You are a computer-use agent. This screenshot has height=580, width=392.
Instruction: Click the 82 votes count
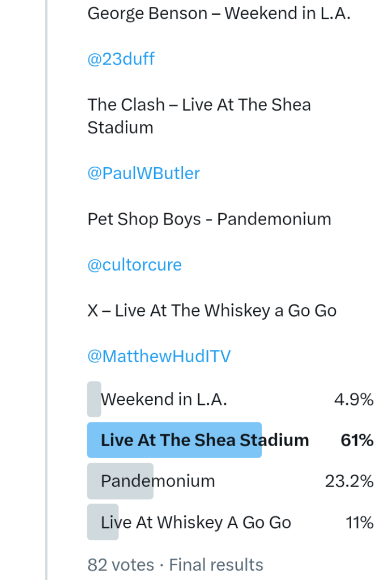(121, 565)
